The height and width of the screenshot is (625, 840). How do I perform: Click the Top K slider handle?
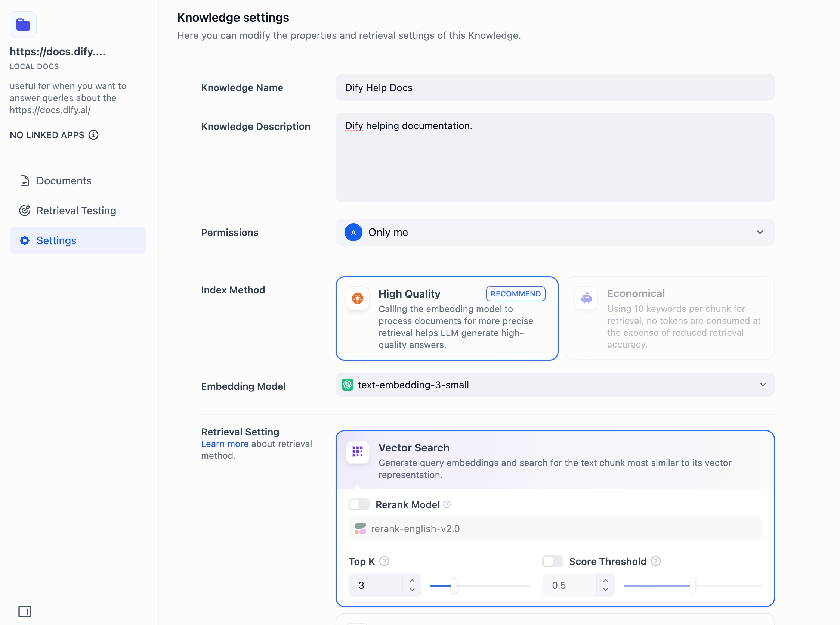tap(454, 586)
